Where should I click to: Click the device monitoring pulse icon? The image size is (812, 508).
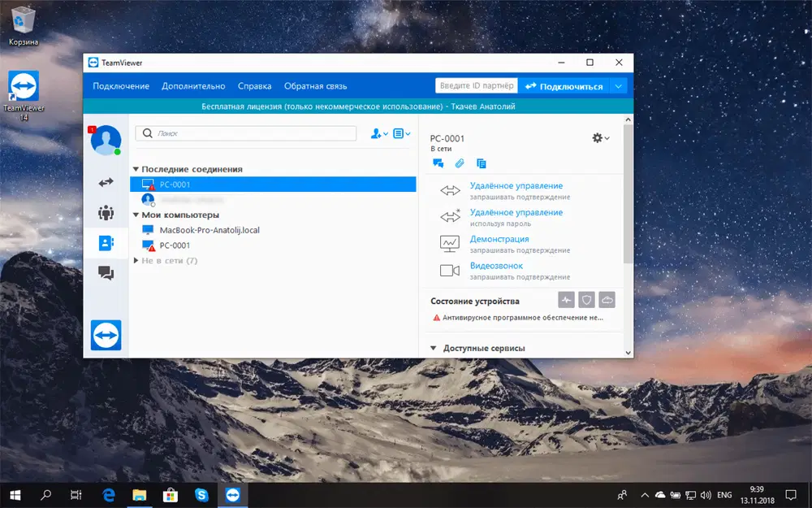(x=567, y=300)
